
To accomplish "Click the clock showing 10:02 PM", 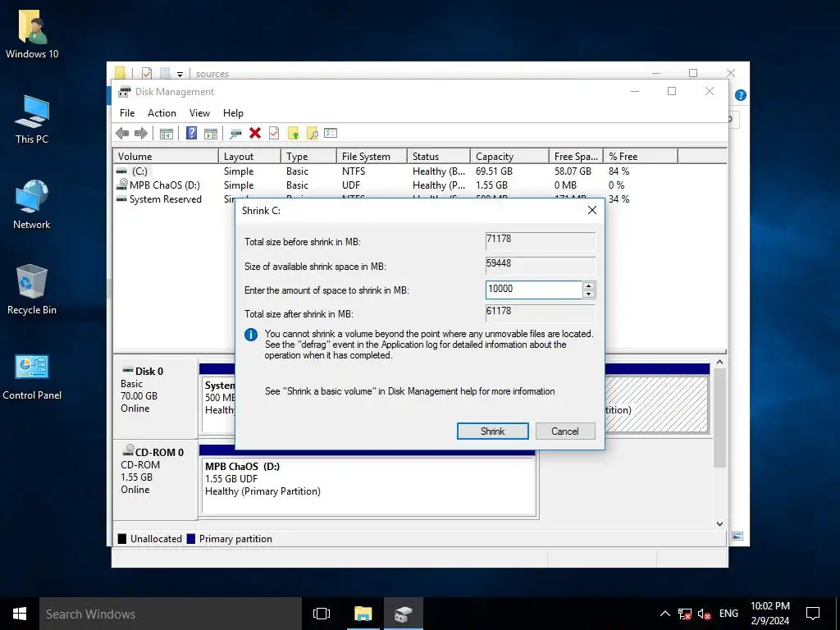I will [x=769, y=606].
